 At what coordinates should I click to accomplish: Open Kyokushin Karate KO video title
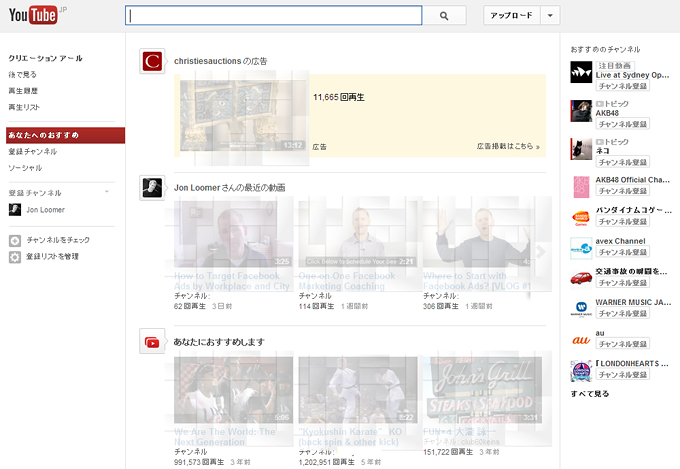pos(350,437)
